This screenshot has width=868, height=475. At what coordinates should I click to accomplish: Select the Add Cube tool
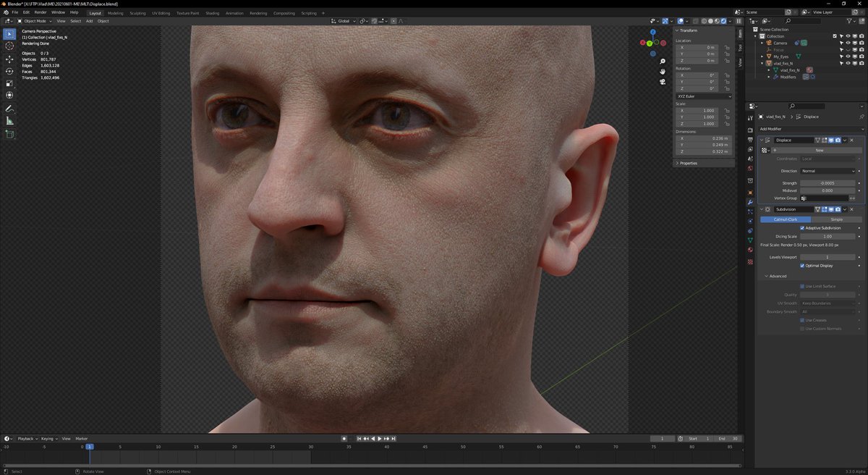(x=10, y=134)
